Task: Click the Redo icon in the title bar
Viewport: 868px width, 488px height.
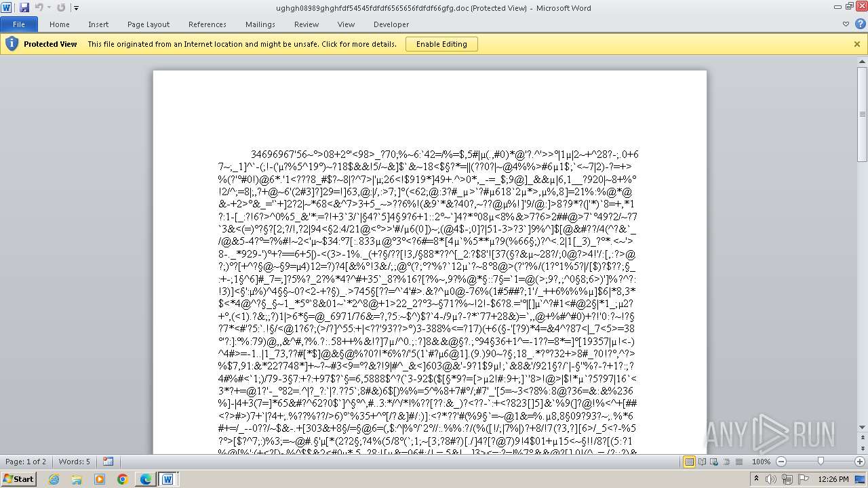Action: pos(61,7)
